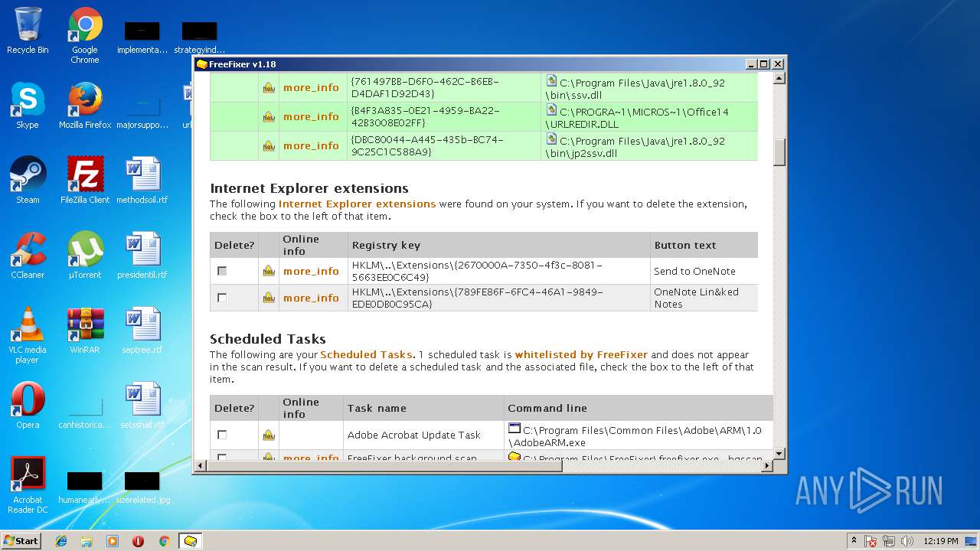Check delete box for OneNote Linked Notes extension
This screenshot has height=551, width=980.
point(222,298)
